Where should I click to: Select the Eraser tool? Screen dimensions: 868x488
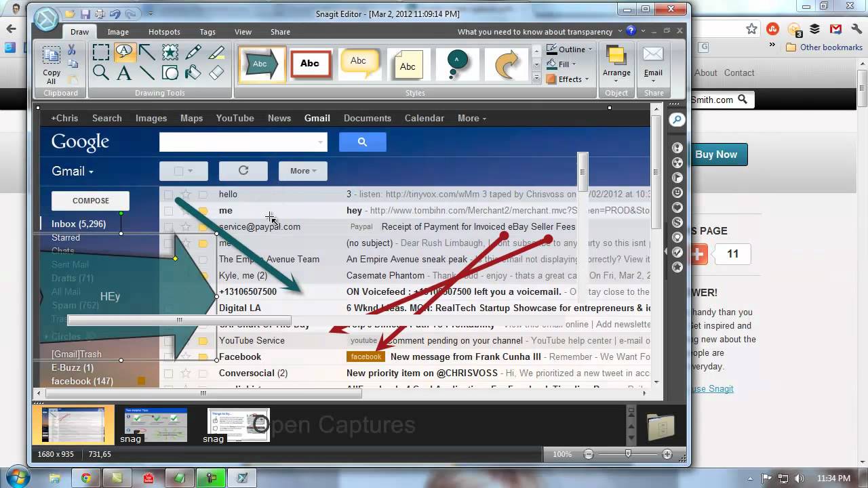pos(216,73)
